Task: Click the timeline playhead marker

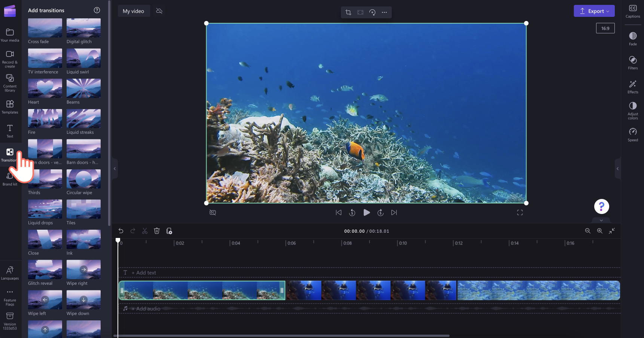Action: coord(118,240)
